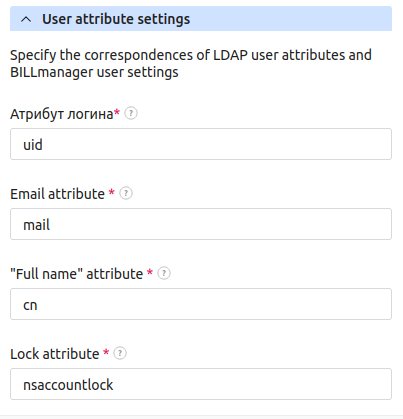Click the "Full name" attribute label
The image size is (403, 419).
(77, 274)
